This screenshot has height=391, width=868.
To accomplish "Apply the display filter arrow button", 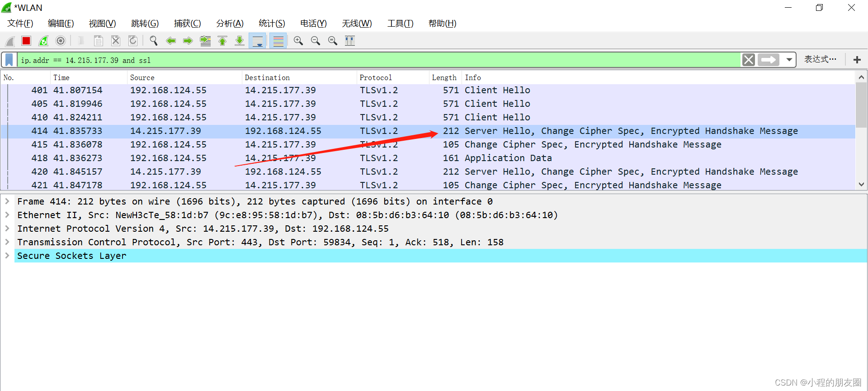I will 769,60.
